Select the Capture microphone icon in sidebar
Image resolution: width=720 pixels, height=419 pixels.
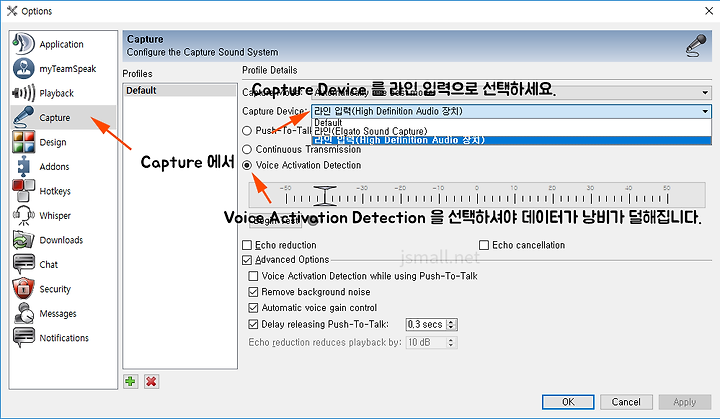click(x=23, y=117)
